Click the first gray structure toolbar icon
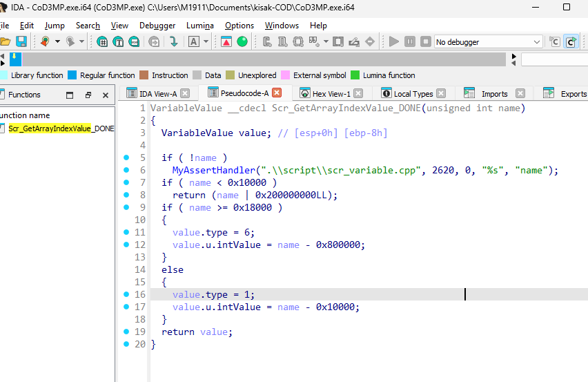This screenshot has width=588, height=382. point(267,41)
